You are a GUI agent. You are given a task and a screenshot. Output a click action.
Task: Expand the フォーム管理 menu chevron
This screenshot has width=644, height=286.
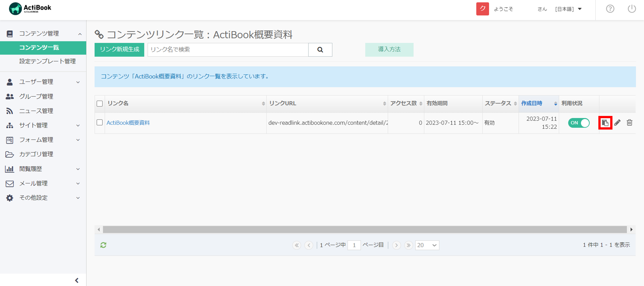click(x=78, y=140)
